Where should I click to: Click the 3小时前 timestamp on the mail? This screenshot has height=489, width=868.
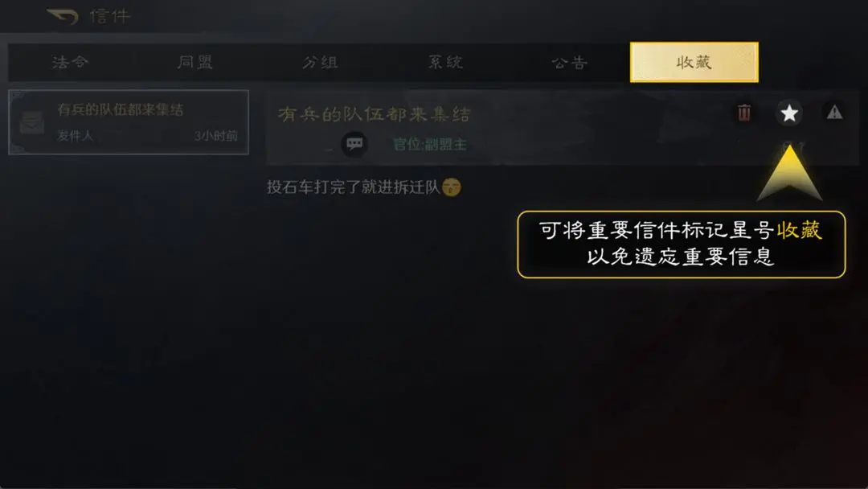(x=216, y=136)
